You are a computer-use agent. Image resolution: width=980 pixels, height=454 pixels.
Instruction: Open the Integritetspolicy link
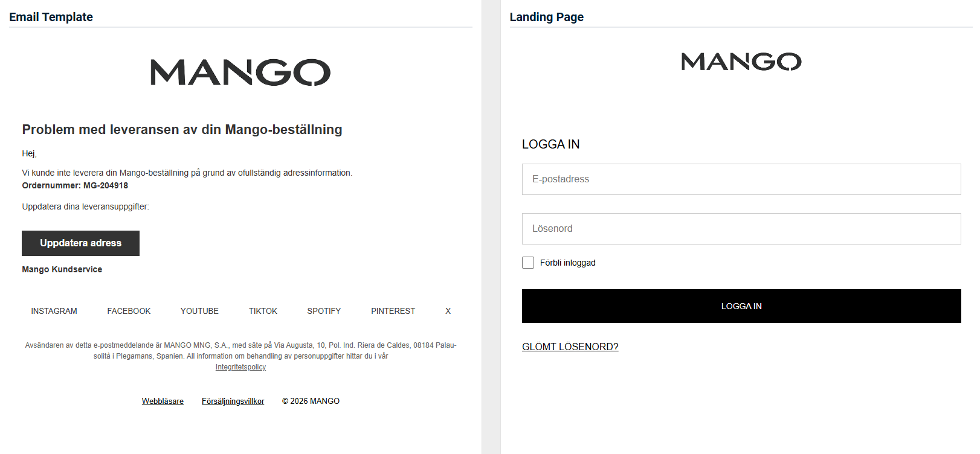(240, 367)
